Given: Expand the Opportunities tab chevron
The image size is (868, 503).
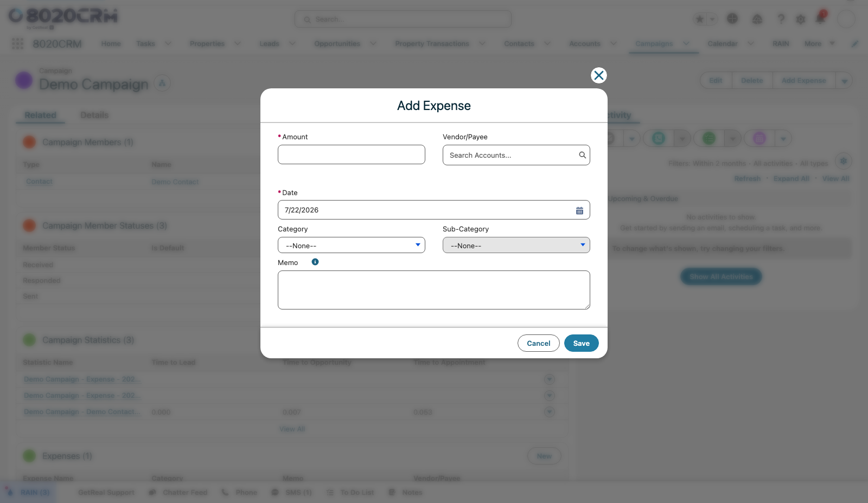Looking at the screenshot, I should [x=373, y=43].
